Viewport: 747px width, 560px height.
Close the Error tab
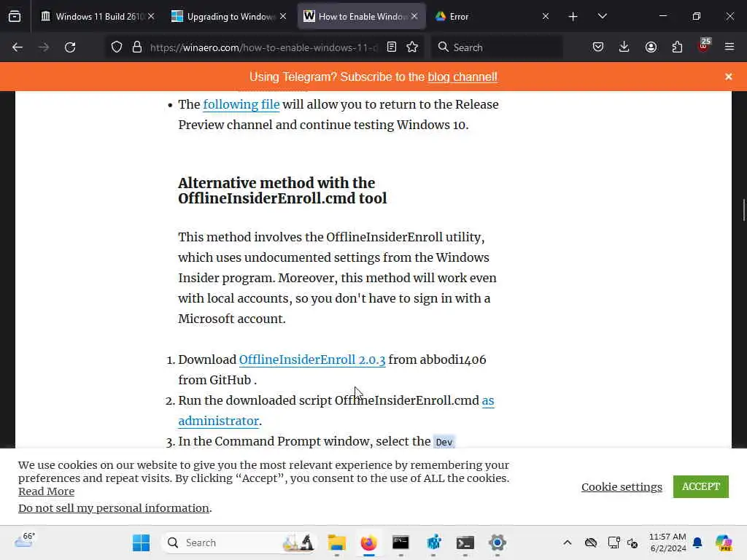click(x=546, y=16)
